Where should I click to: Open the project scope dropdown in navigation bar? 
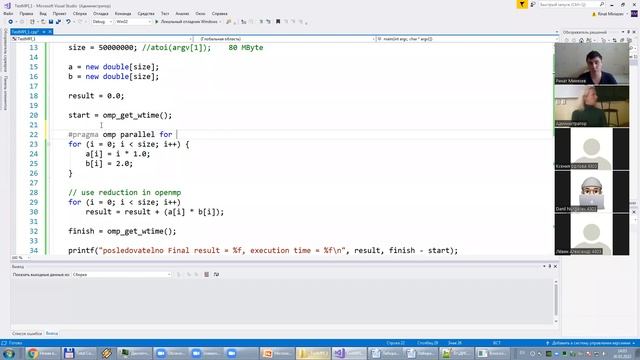click(102, 39)
